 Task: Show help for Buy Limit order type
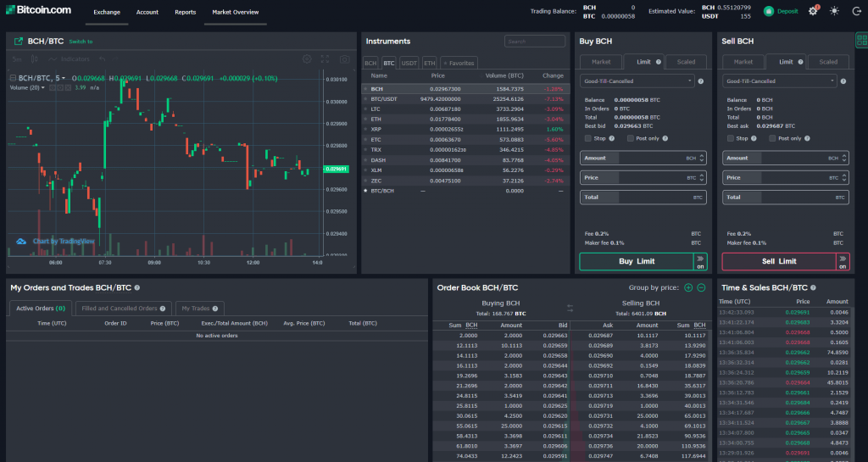click(x=658, y=62)
